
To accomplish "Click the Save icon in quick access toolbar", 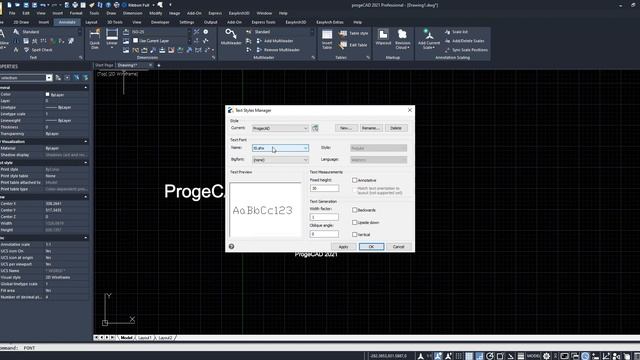I will click(26, 5).
